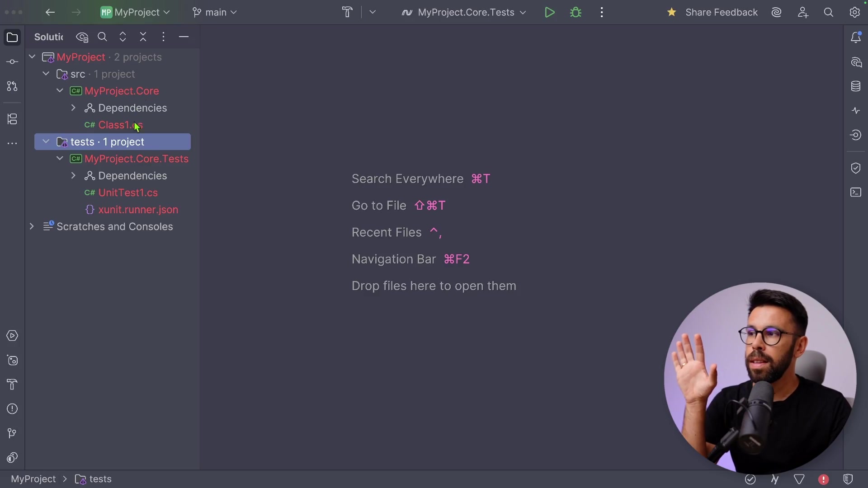Select UnitTest1.cs in the tree
The width and height of the screenshot is (868, 488).
pos(128,193)
